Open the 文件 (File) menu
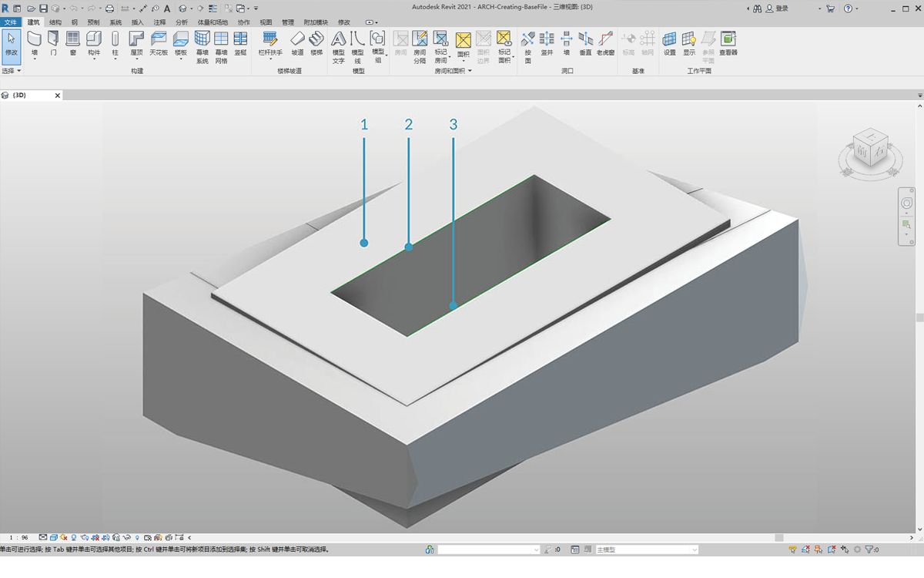 click(11, 22)
